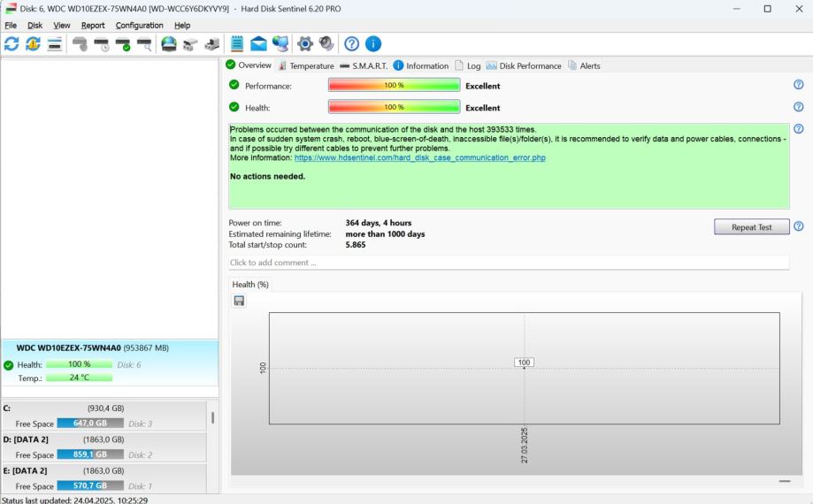The height and width of the screenshot is (504, 813).
Task: Click the speaker sound icon in toolbar
Action: pyautogui.click(x=326, y=44)
